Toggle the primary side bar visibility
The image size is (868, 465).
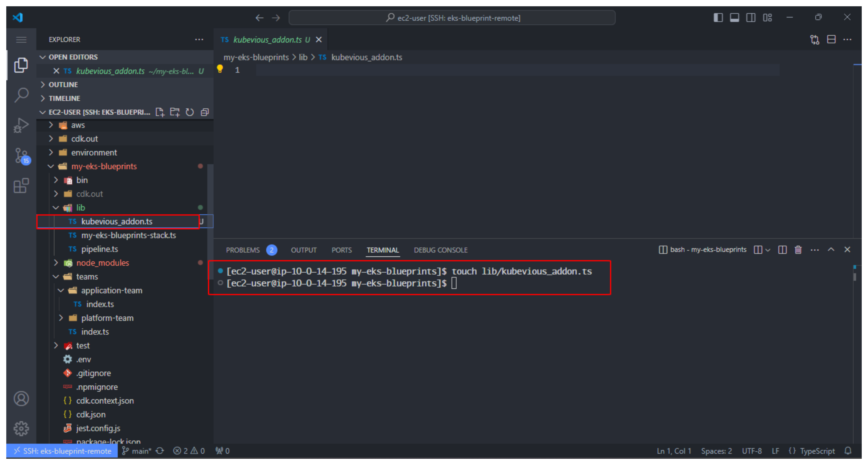(718, 18)
